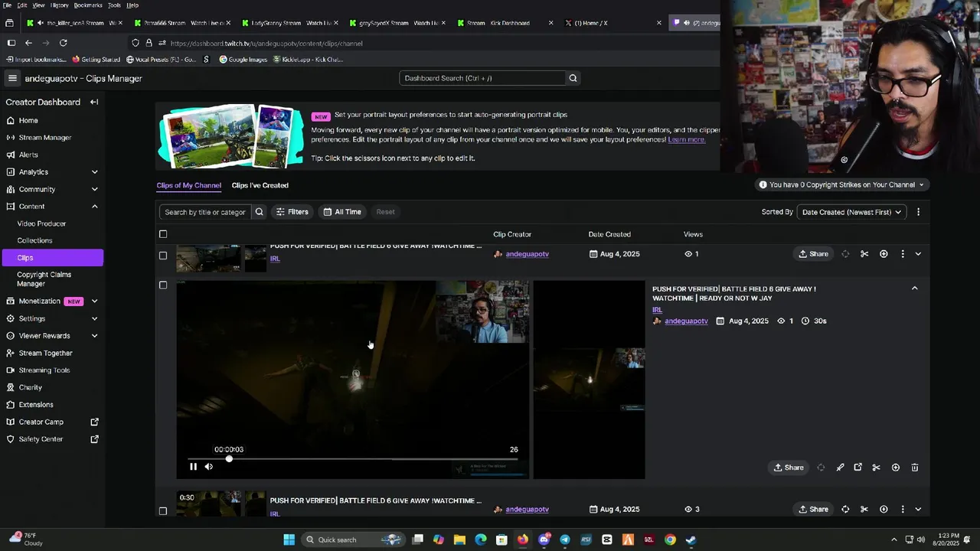Click the scissors icon in expanded clip panel

[877, 468]
